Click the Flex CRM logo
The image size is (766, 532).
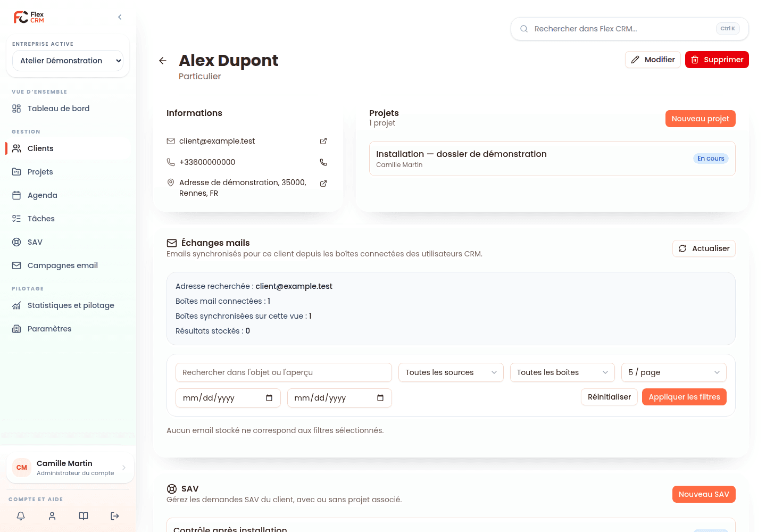pos(29,17)
